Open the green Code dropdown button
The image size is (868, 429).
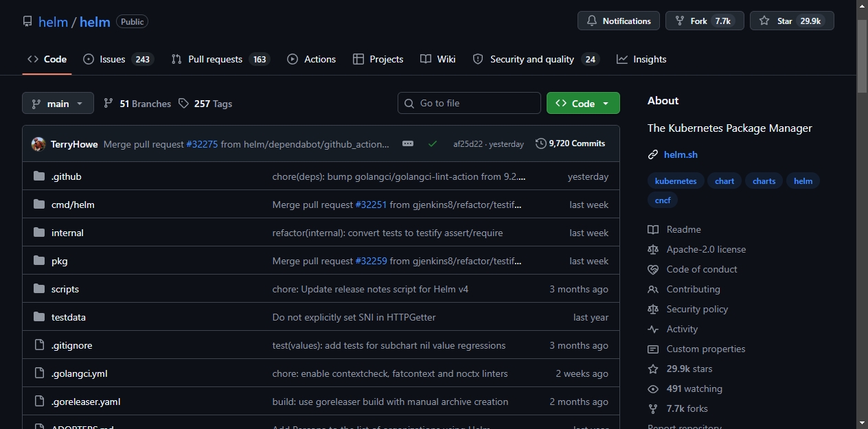(x=583, y=103)
